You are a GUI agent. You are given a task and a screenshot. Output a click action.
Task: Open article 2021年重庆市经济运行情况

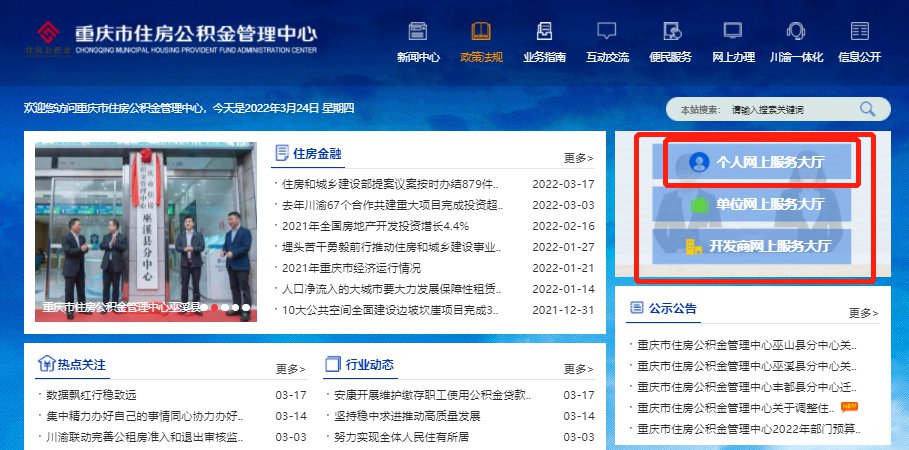point(351,269)
